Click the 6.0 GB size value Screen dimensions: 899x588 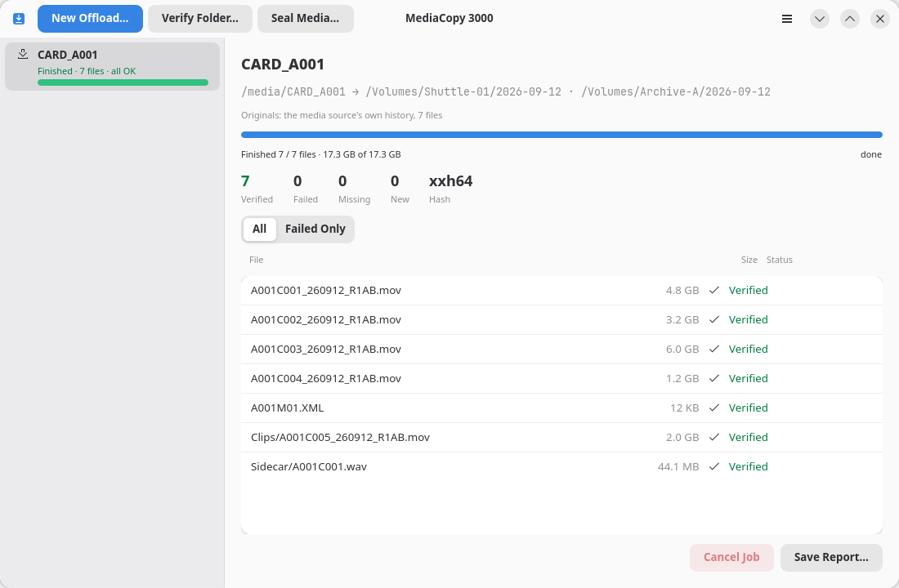point(682,349)
